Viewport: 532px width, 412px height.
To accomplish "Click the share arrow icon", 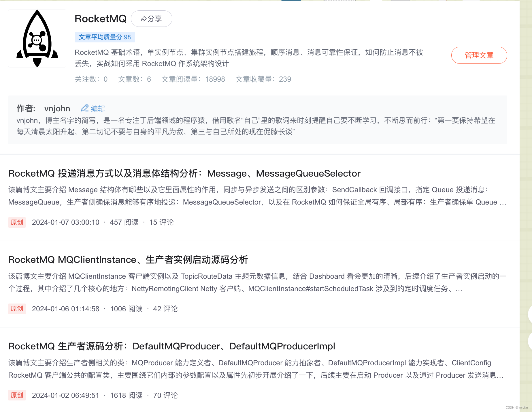I will 144,19.
